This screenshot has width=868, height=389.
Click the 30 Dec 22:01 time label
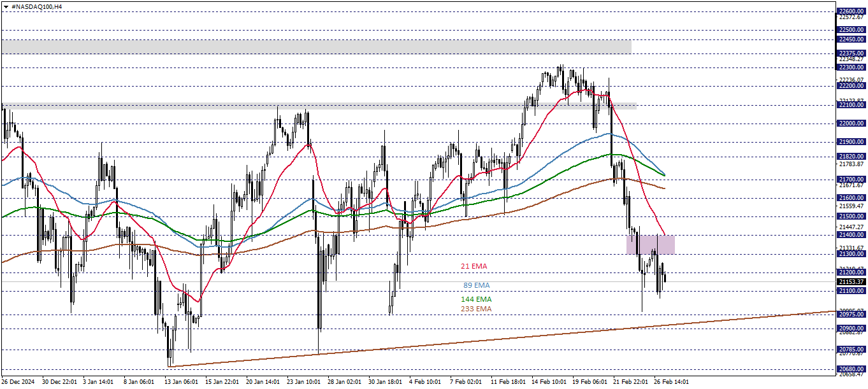click(x=59, y=382)
